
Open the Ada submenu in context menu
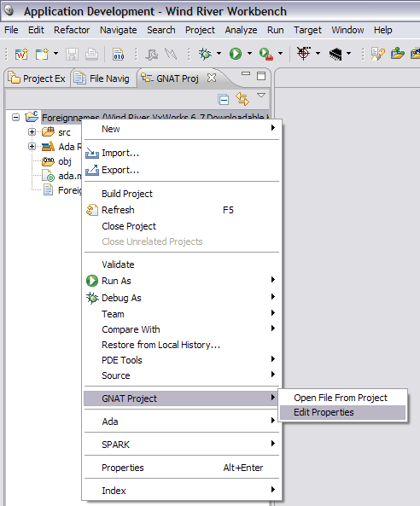182,422
